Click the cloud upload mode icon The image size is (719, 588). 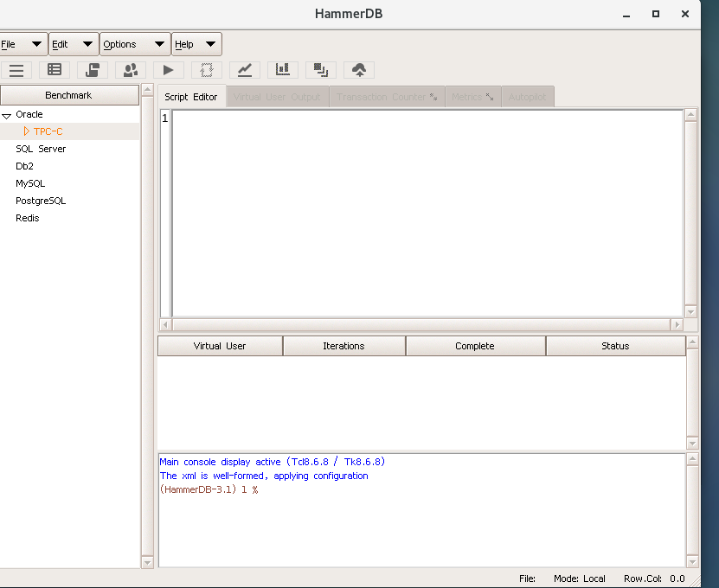tap(359, 70)
